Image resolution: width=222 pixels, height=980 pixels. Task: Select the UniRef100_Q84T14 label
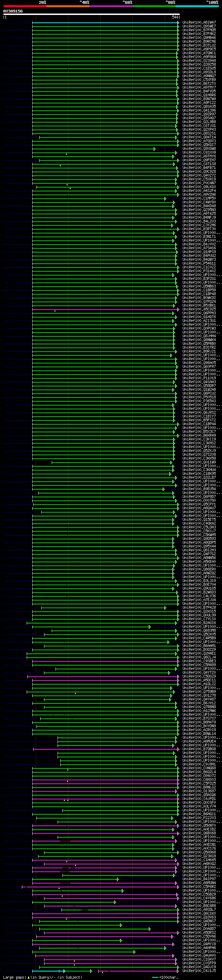(199, 137)
